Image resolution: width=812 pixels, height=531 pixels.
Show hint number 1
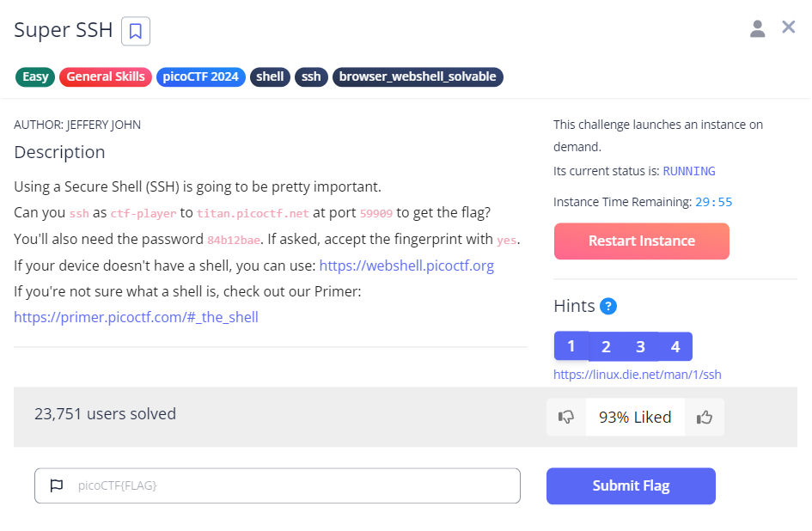(571, 346)
